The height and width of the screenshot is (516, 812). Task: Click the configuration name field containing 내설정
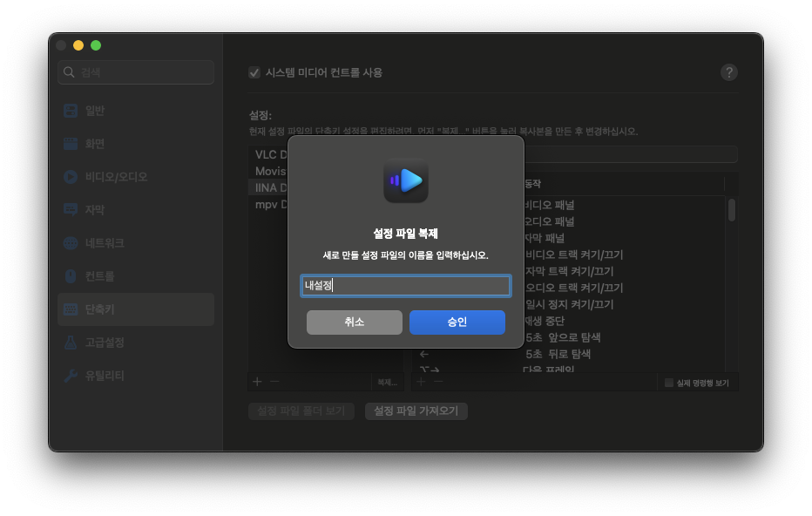tap(405, 286)
